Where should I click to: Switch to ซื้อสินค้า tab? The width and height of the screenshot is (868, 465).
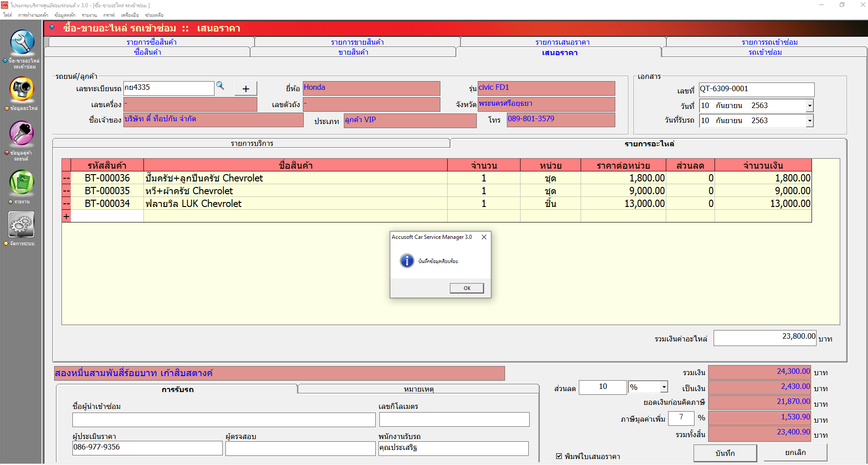click(148, 52)
